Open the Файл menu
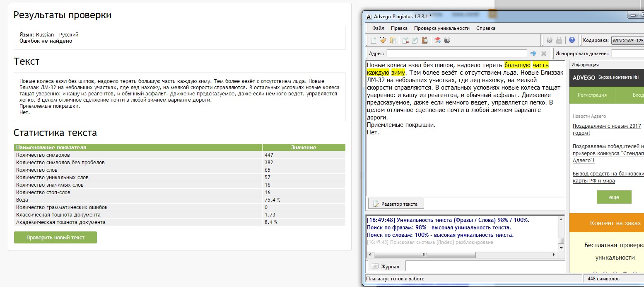This screenshot has width=644, height=287. (x=378, y=28)
